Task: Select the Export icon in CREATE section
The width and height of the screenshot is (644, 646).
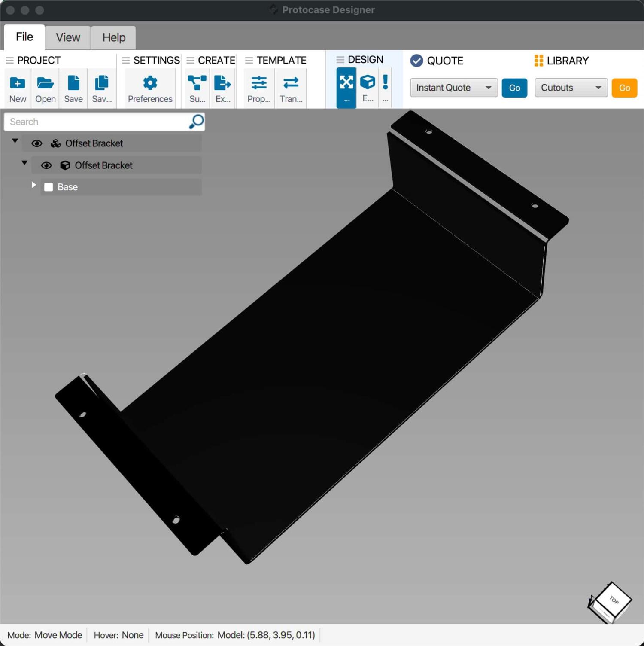Action: point(223,88)
